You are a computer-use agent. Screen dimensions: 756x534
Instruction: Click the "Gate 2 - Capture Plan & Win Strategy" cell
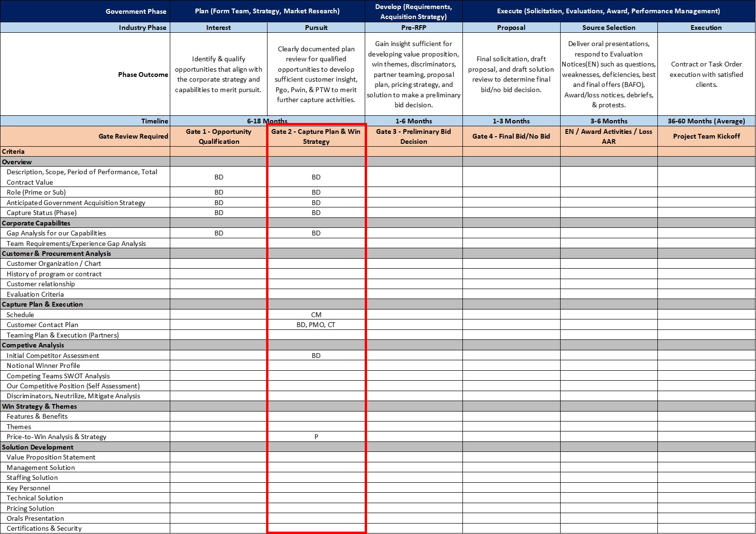point(316,136)
